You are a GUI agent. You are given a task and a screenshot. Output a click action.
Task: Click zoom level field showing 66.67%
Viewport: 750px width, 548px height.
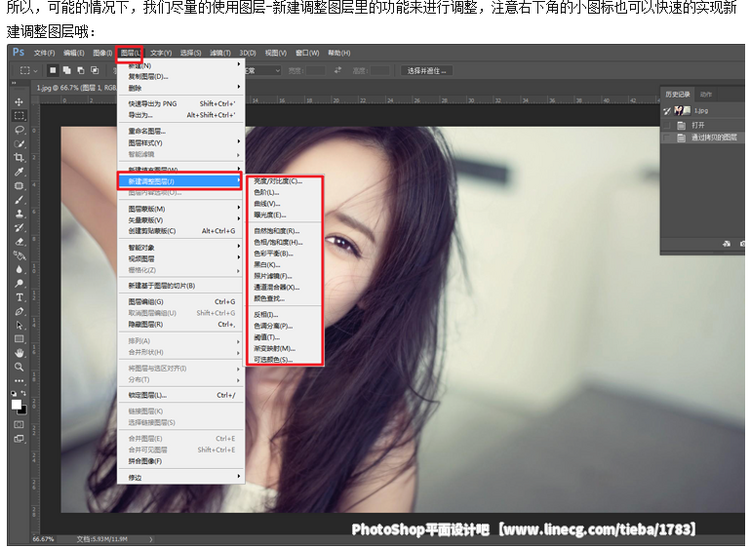(43, 539)
